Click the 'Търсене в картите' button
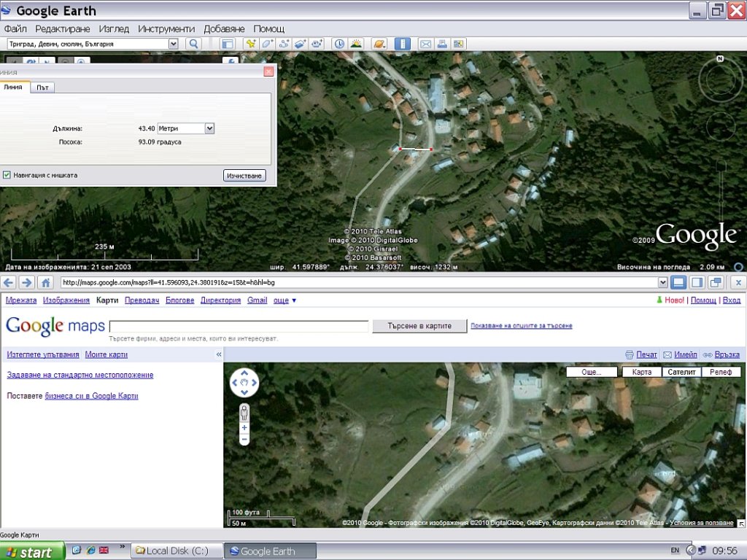 [x=419, y=326]
